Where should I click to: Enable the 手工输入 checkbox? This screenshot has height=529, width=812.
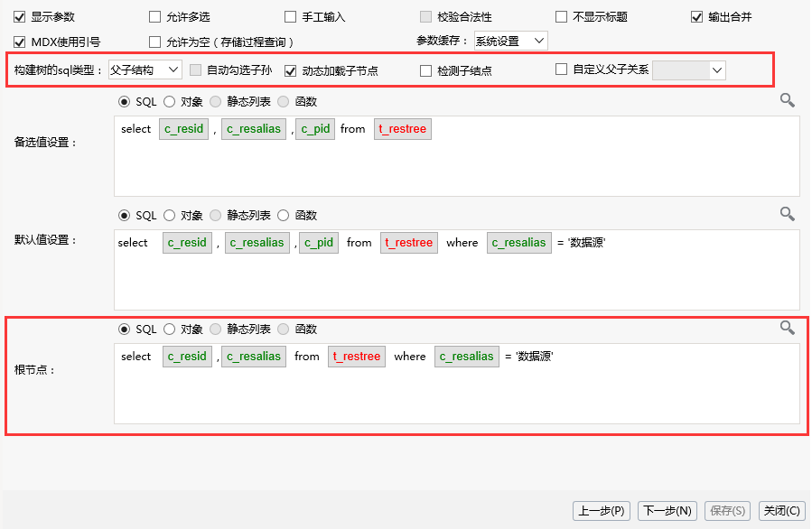pyautogui.click(x=291, y=17)
